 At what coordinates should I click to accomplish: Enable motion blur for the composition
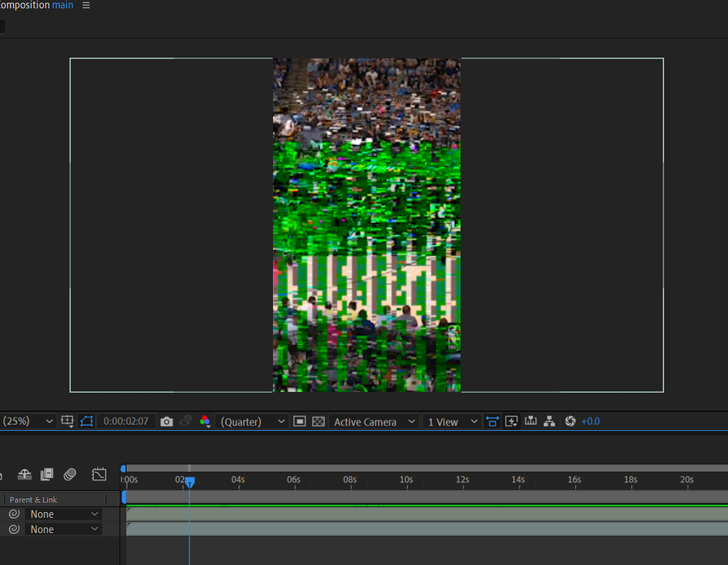tap(69, 474)
